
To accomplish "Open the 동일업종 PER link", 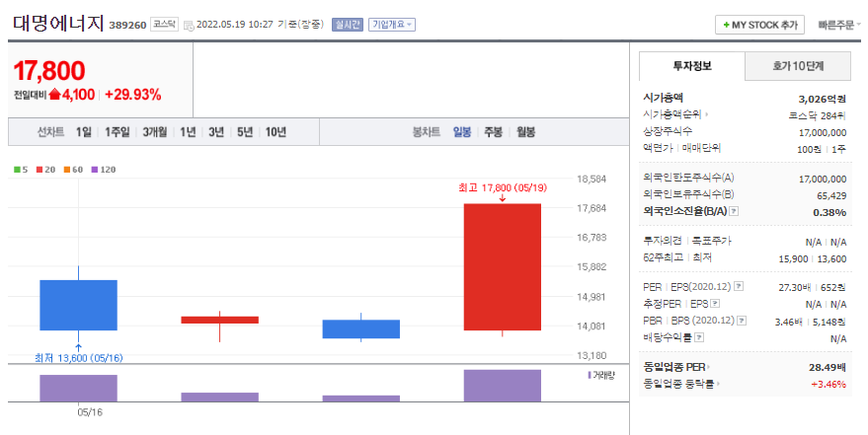I will pos(676,367).
